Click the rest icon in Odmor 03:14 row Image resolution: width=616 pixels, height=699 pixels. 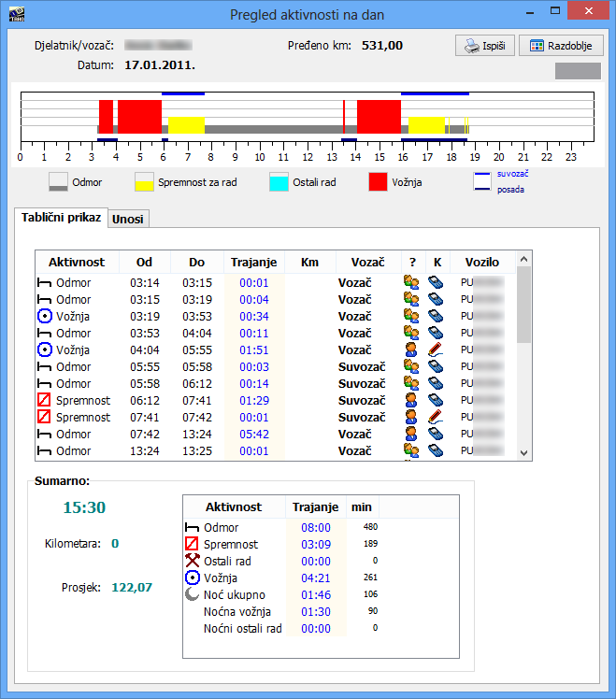point(44,282)
